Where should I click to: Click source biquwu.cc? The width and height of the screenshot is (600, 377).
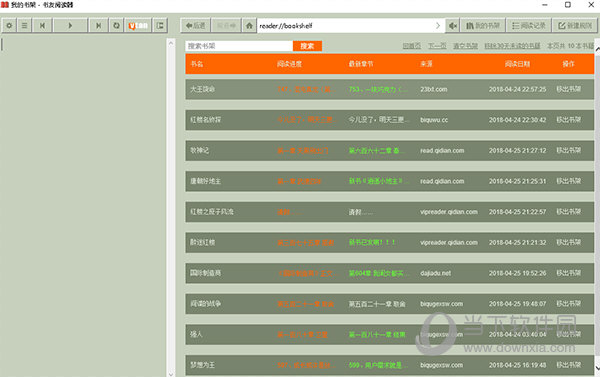click(434, 120)
